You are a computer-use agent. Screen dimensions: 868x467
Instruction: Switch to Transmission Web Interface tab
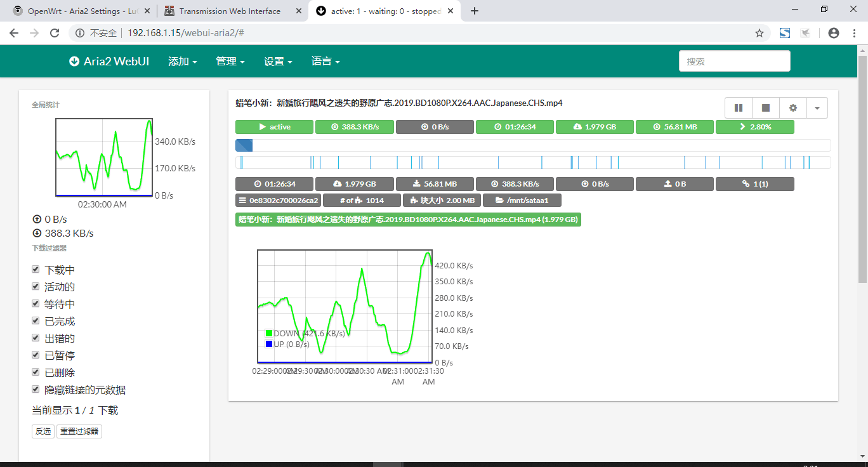(231, 11)
